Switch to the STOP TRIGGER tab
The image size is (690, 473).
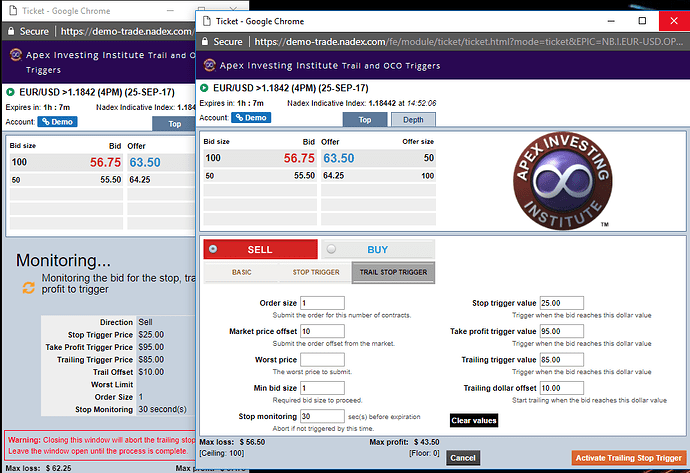316,272
